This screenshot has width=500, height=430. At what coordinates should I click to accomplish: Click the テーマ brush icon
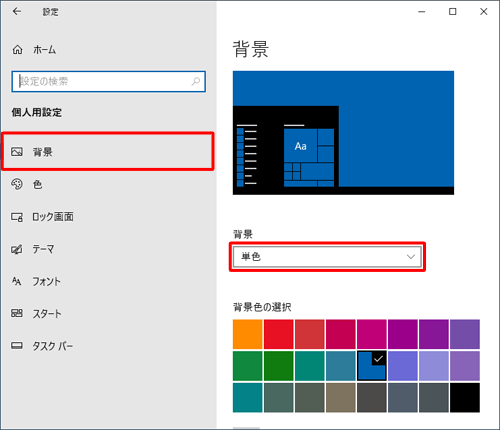[x=17, y=249]
